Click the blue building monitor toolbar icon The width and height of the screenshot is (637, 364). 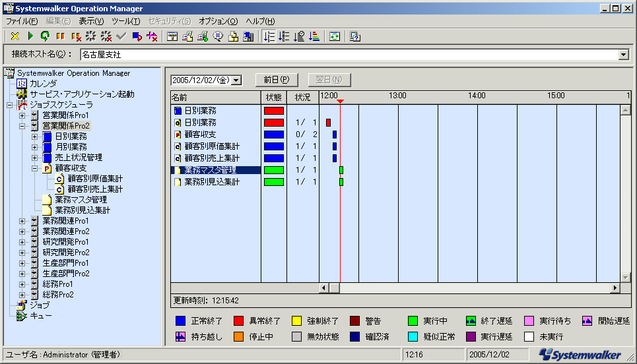click(248, 36)
